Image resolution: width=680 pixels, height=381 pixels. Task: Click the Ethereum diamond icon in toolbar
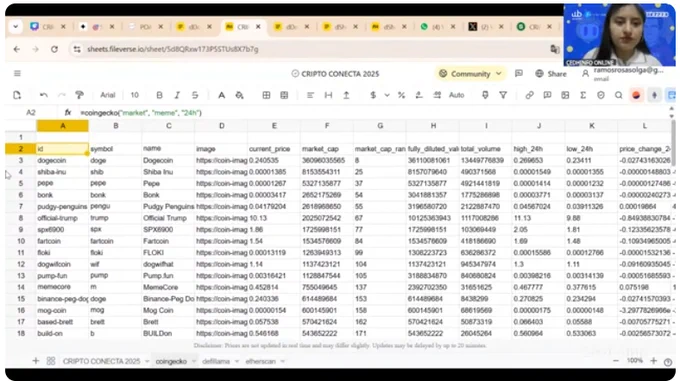(654, 95)
